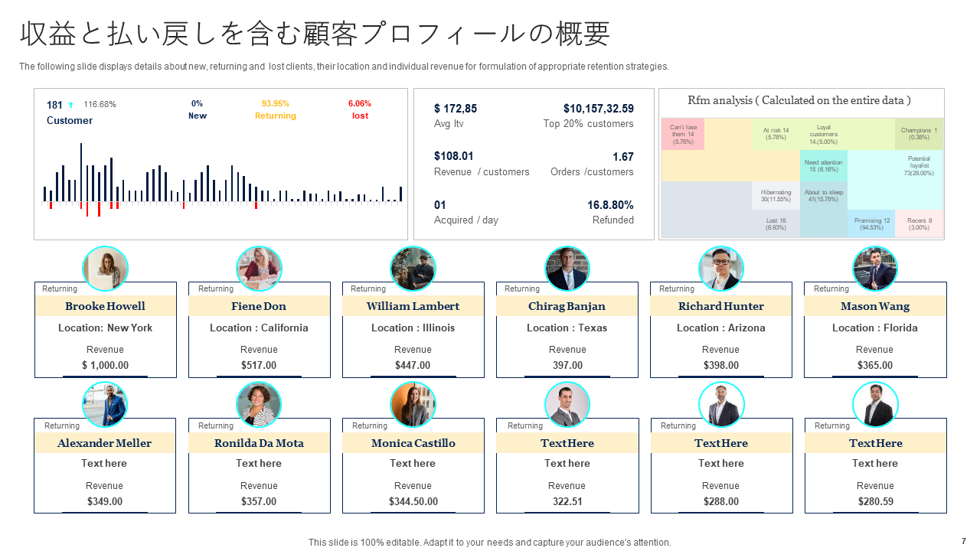Click the 'Promising 12' RFM cell
Viewport: 980px width, 551px height.
[872, 224]
